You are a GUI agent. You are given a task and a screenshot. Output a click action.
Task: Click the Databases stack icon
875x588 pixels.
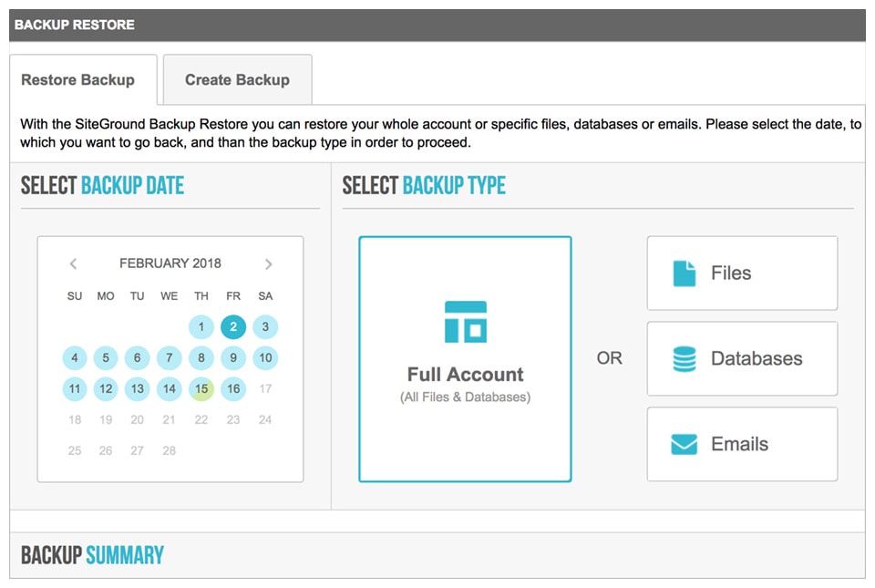pyautogui.click(x=685, y=358)
